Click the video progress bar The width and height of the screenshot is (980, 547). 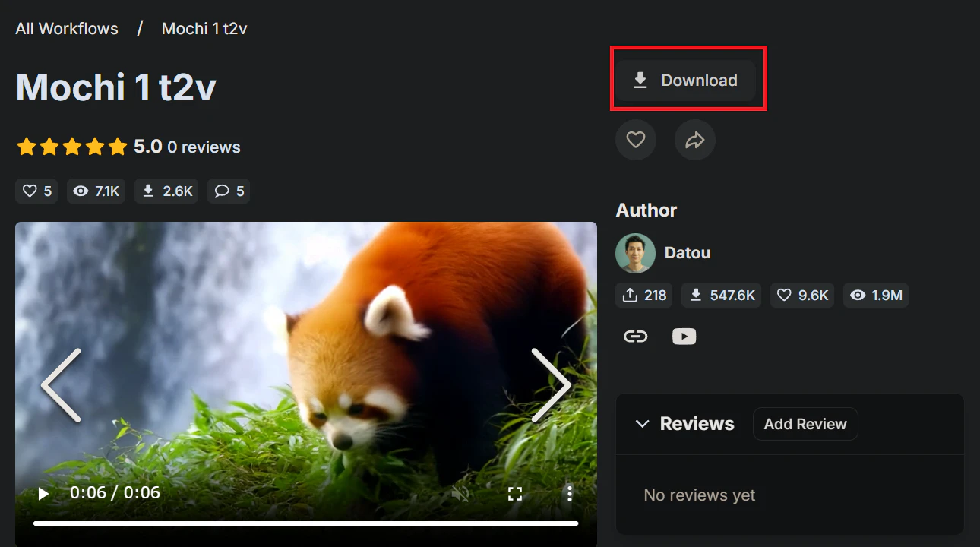(305, 523)
